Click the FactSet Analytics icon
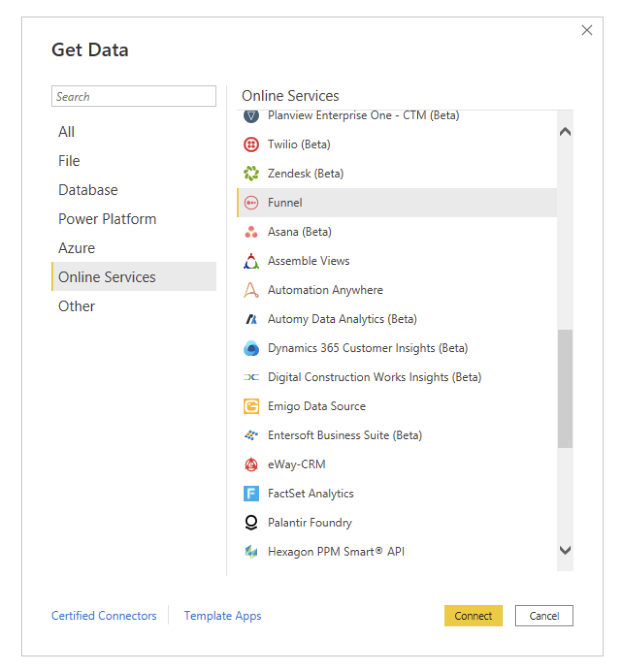 [251, 493]
